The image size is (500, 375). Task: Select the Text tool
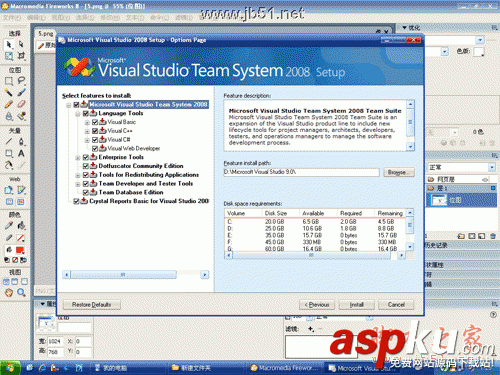(21, 153)
